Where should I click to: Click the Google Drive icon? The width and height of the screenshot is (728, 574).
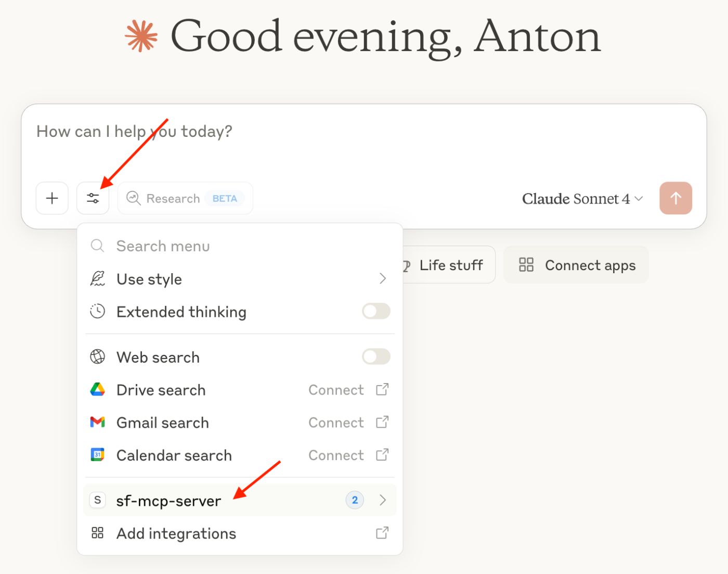coord(98,389)
